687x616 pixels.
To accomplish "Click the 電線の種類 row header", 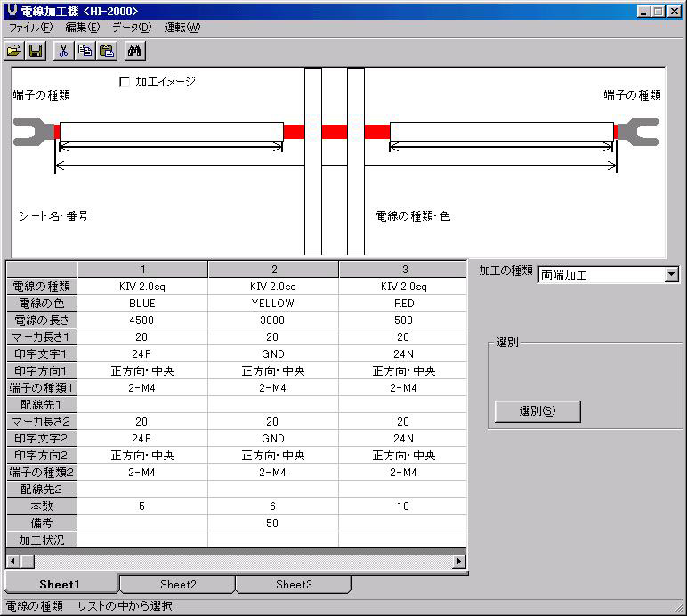I will [x=42, y=287].
